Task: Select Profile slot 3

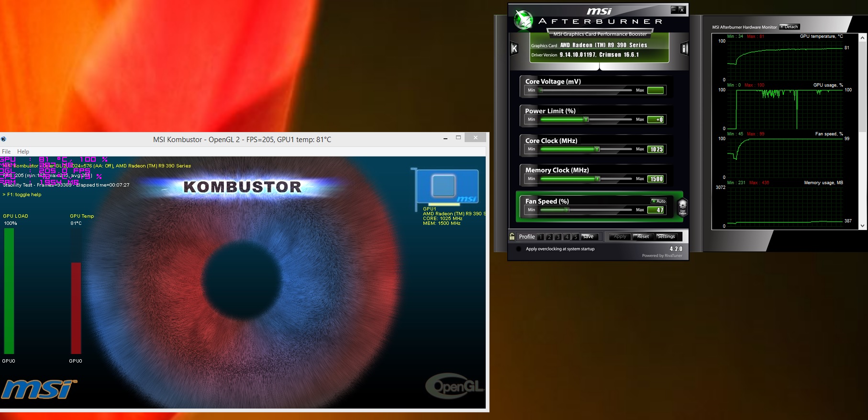Action: (558, 237)
